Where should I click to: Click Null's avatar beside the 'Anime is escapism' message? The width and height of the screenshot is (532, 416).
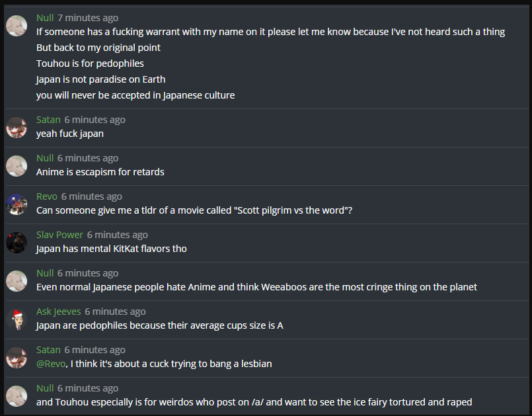tap(17, 165)
